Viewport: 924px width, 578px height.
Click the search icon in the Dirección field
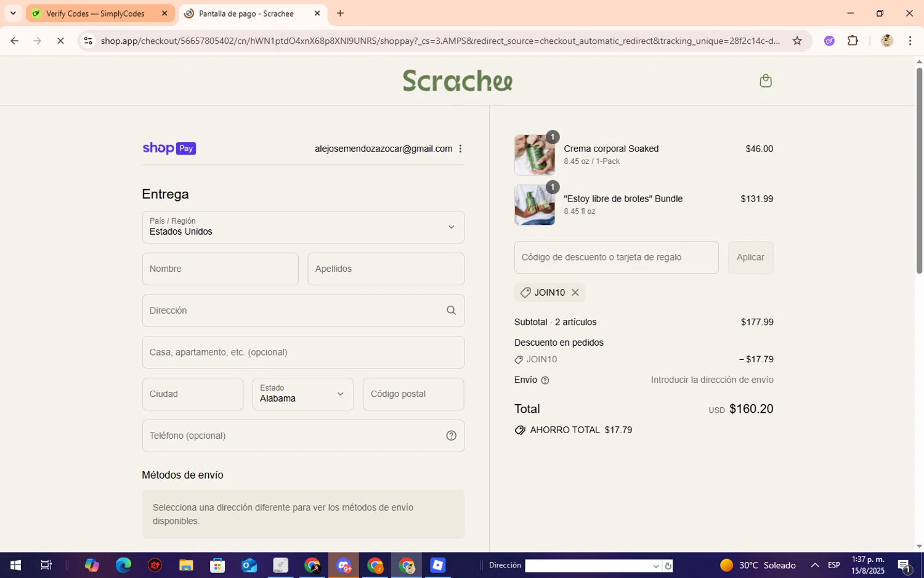[451, 311]
